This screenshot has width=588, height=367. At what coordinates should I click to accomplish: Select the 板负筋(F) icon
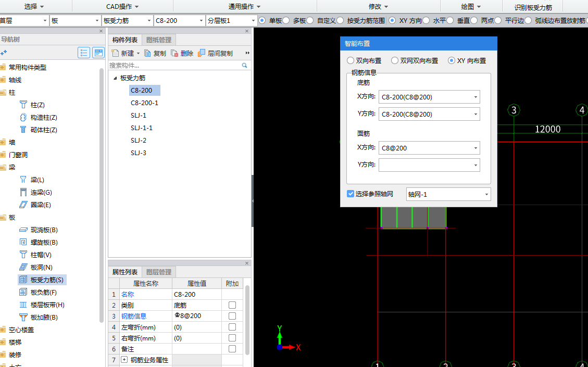pyautogui.click(x=23, y=292)
